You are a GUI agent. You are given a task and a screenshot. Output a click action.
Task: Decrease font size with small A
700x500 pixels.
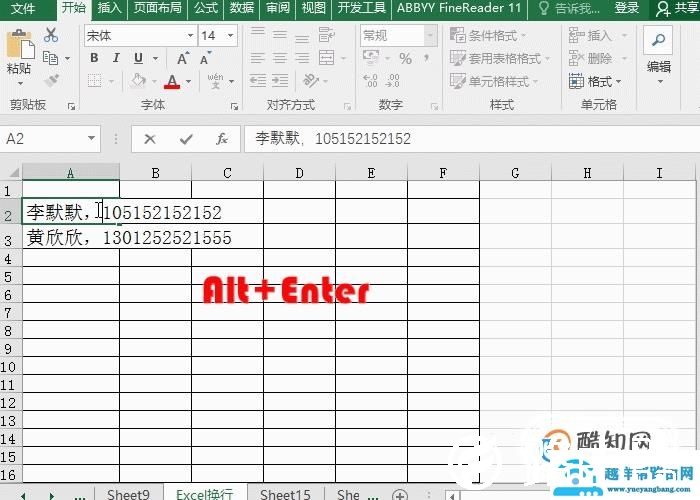click(x=206, y=58)
